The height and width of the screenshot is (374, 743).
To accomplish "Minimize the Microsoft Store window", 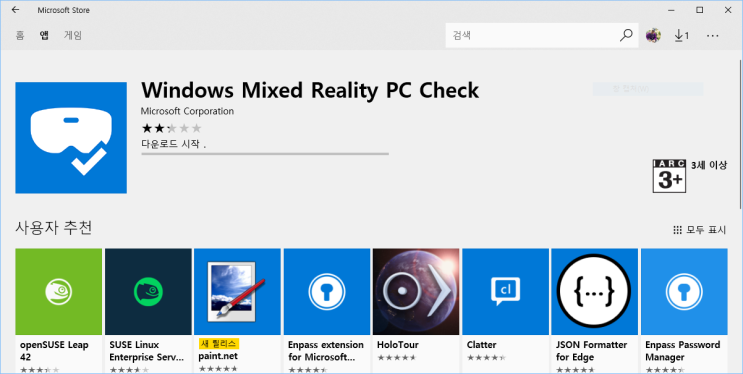I will coord(671,10).
